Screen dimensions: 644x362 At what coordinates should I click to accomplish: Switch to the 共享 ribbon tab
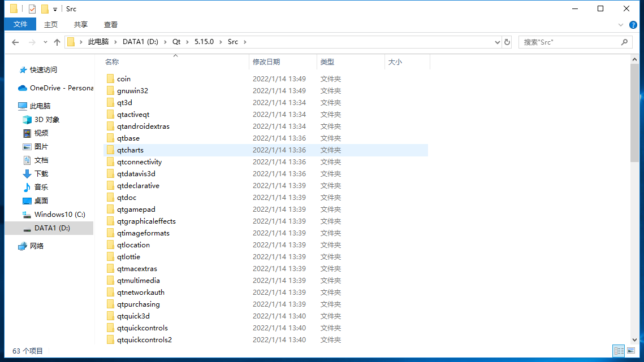(x=80, y=25)
